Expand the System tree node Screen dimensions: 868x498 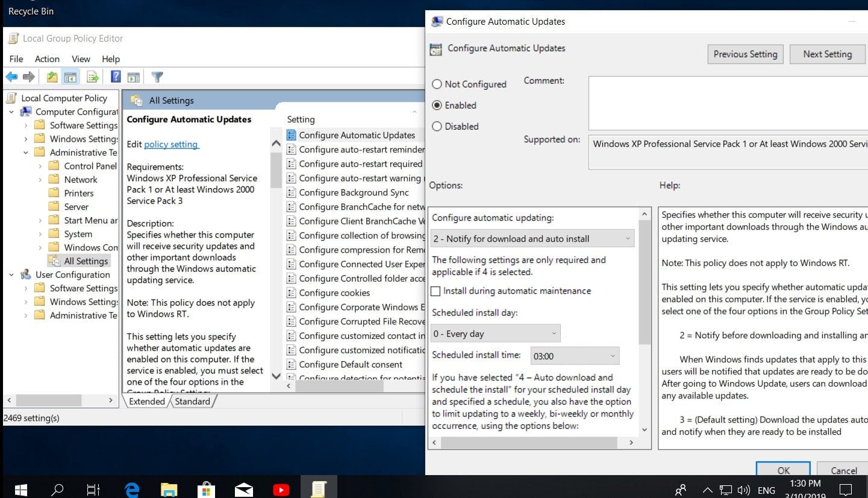(x=40, y=234)
